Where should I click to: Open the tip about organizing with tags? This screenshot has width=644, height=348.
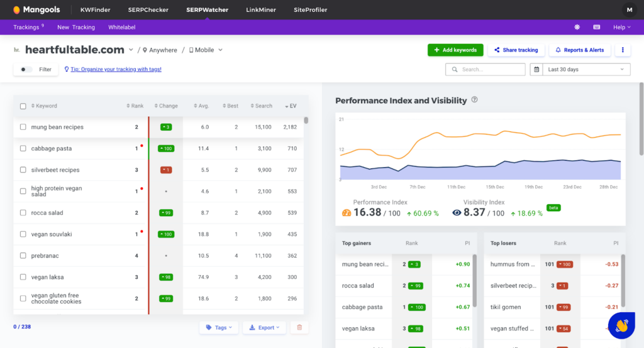coord(116,70)
